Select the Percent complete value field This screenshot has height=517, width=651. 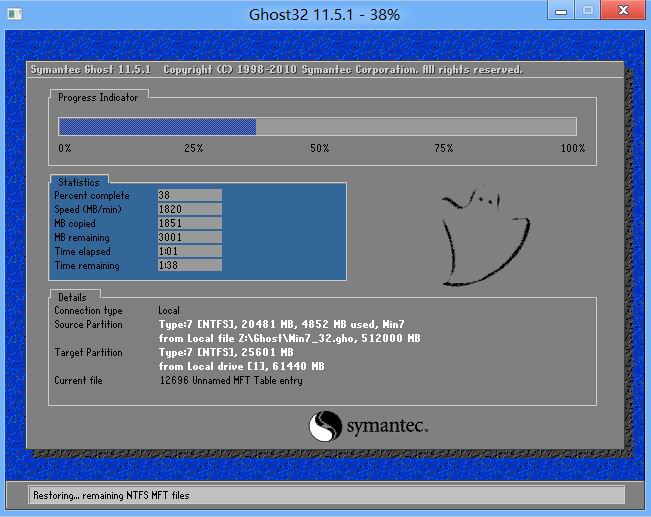click(189, 196)
